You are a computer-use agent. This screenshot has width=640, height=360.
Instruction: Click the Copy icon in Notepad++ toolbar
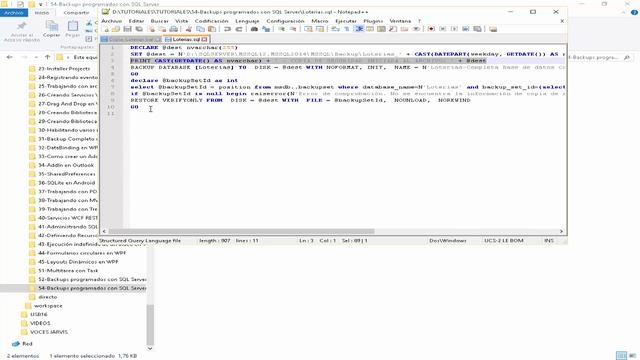click(201, 29)
